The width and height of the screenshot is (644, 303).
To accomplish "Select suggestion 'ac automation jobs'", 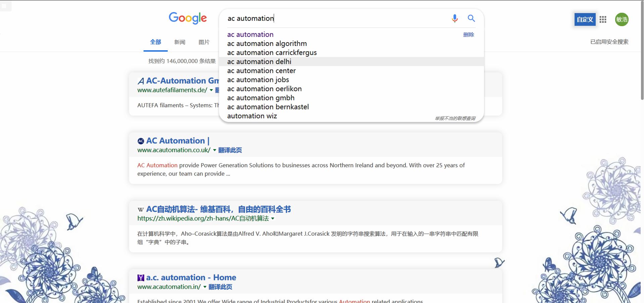I will click(x=351, y=80).
